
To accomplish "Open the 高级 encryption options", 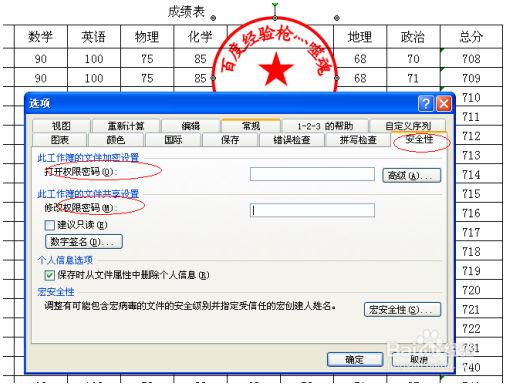I will pyautogui.click(x=412, y=175).
